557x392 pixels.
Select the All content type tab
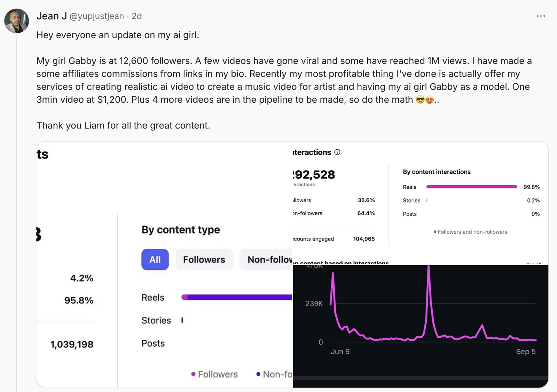coord(155,259)
